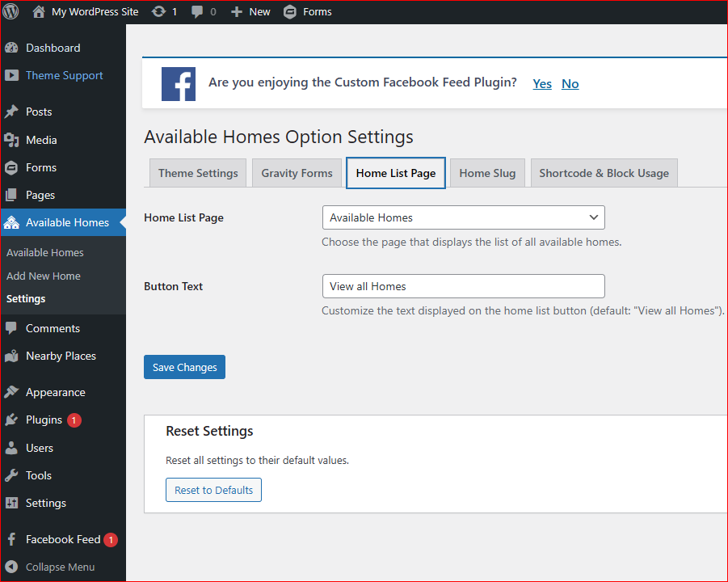Image resolution: width=728 pixels, height=582 pixels.
Task: Click New in the admin bar
Action: coord(259,12)
